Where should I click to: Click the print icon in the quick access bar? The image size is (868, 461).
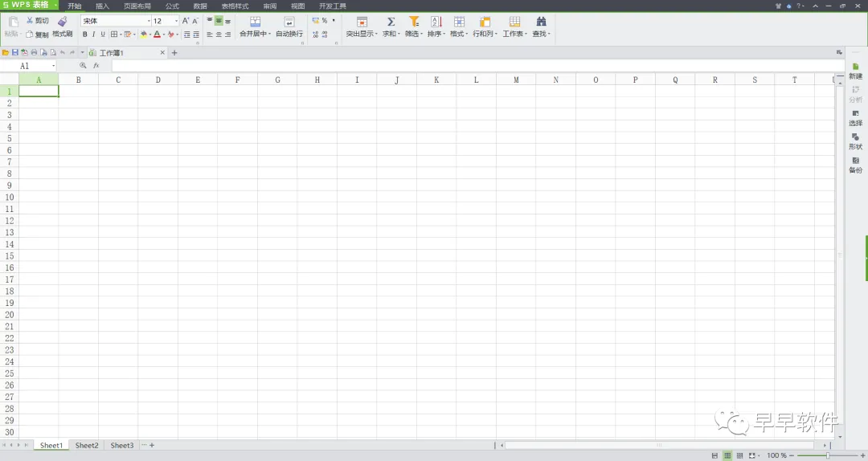pyautogui.click(x=34, y=52)
